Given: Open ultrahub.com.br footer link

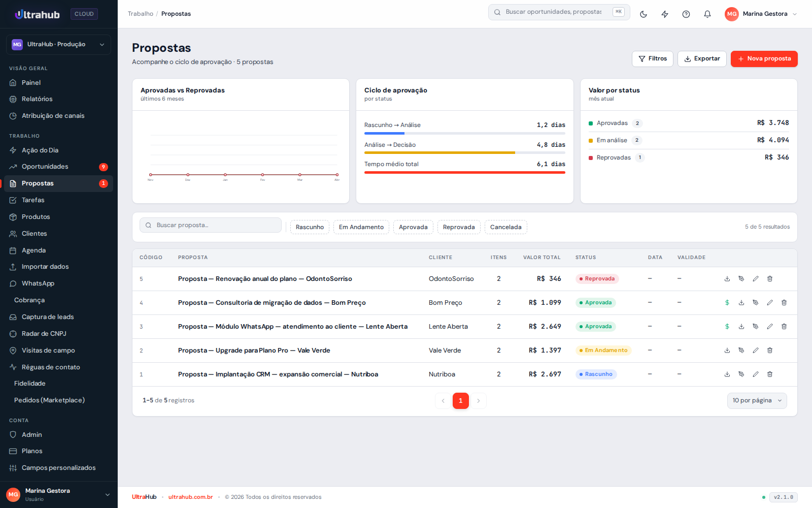Looking at the screenshot, I should [191, 497].
